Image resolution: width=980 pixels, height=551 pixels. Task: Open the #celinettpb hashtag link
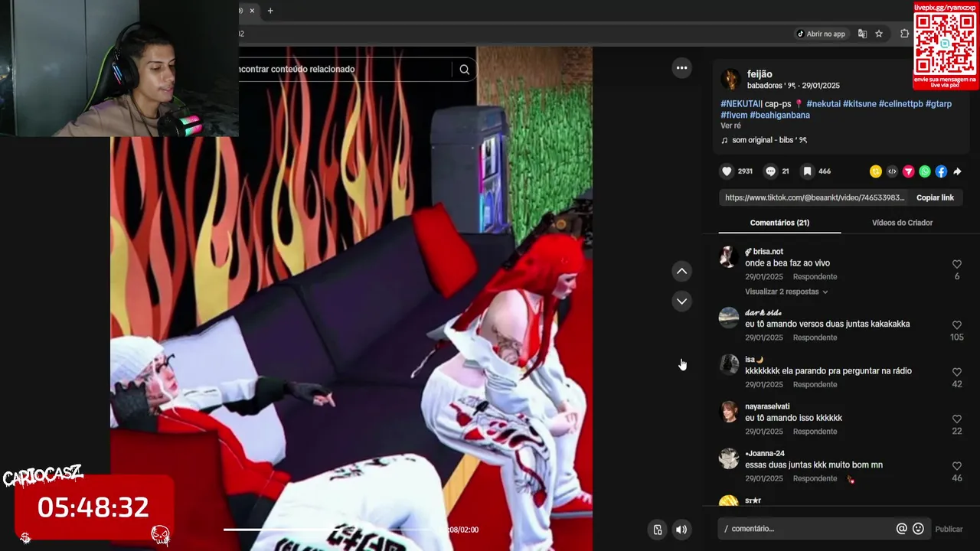900,104
